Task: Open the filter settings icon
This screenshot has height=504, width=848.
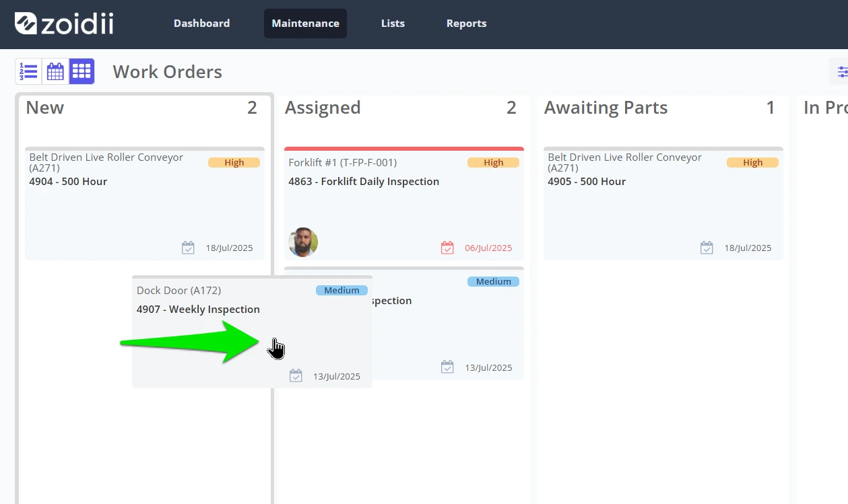Action: click(x=841, y=71)
